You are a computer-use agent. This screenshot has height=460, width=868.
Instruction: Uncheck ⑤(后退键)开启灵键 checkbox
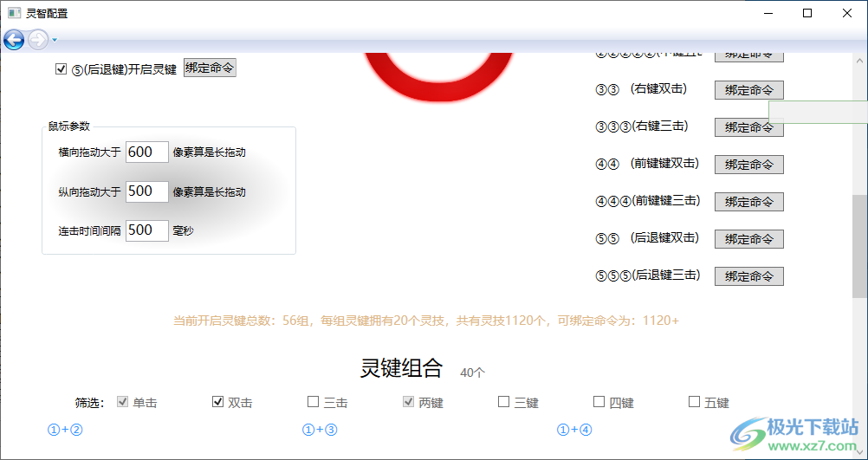pos(61,69)
